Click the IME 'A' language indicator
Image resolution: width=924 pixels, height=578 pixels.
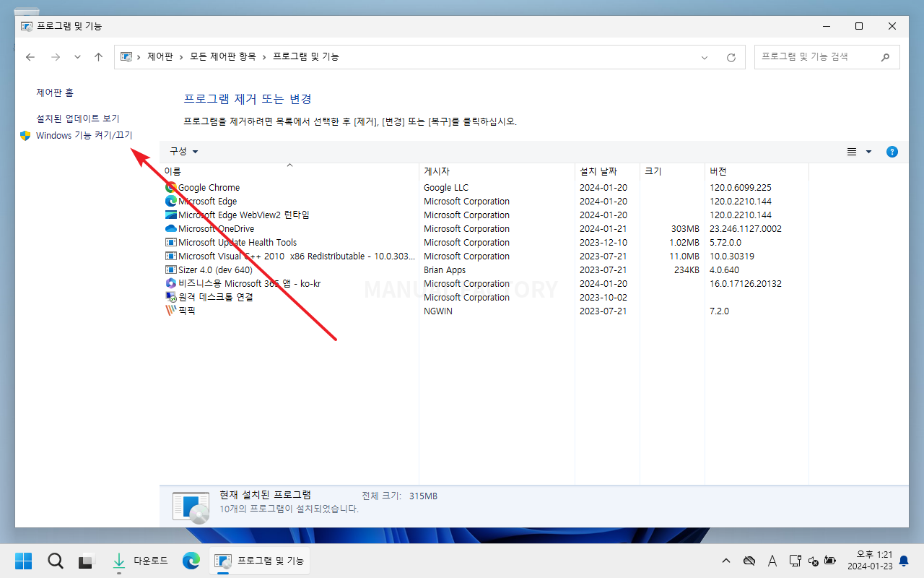coord(772,561)
